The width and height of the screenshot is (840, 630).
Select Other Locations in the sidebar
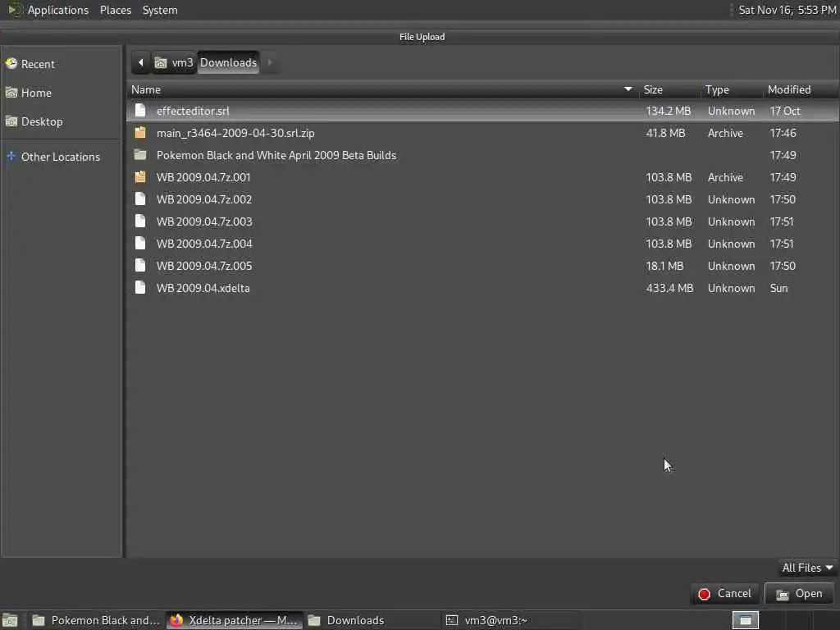(x=62, y=157)
